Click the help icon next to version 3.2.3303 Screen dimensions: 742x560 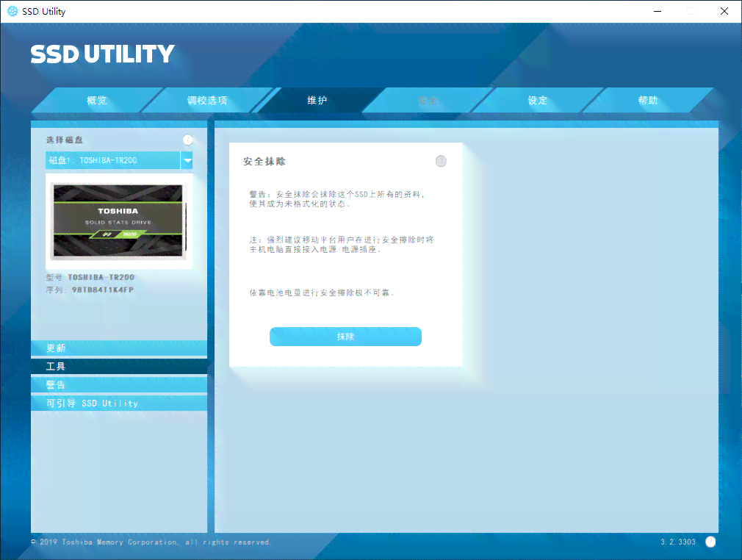pyautogui.click(x=710, y=542)
